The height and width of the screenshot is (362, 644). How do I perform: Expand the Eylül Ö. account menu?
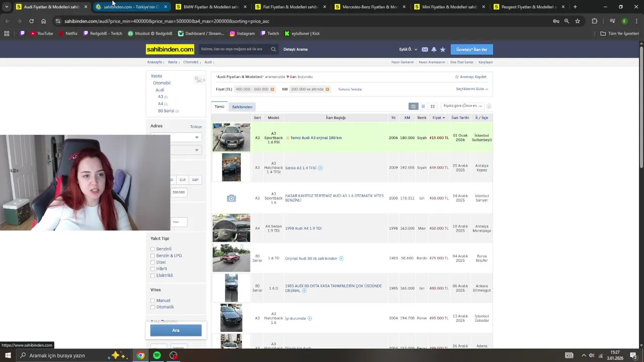[x=408, y=49]
